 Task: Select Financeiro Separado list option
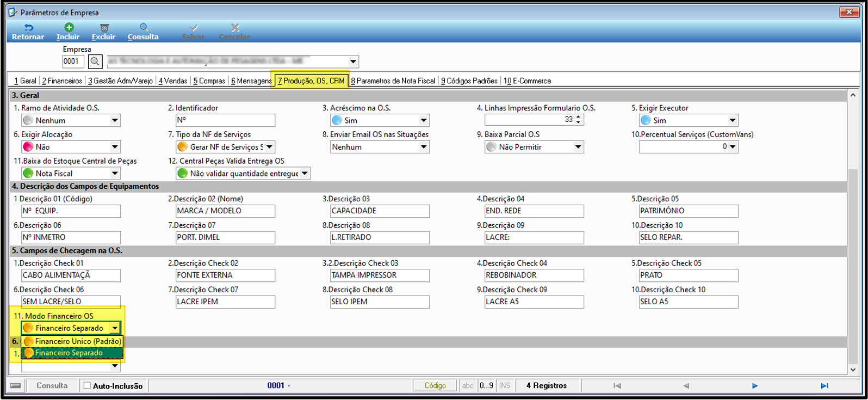click(72, 353)
